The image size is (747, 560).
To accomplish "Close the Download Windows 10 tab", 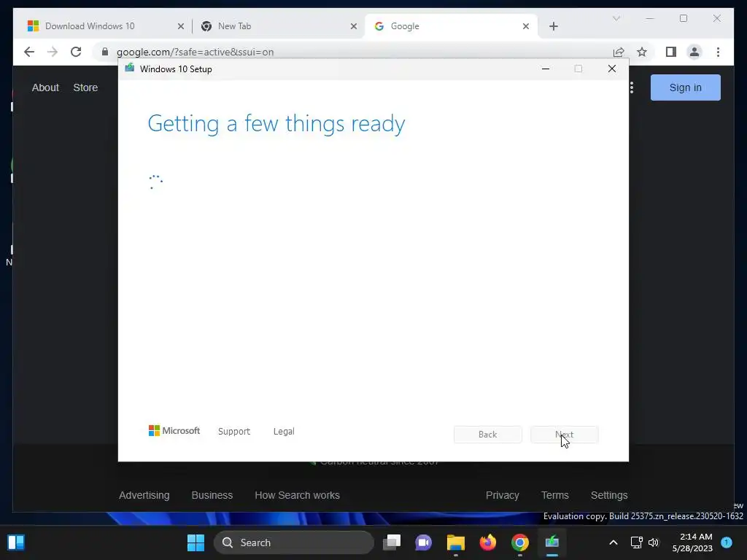I will (x=181, y=26).
